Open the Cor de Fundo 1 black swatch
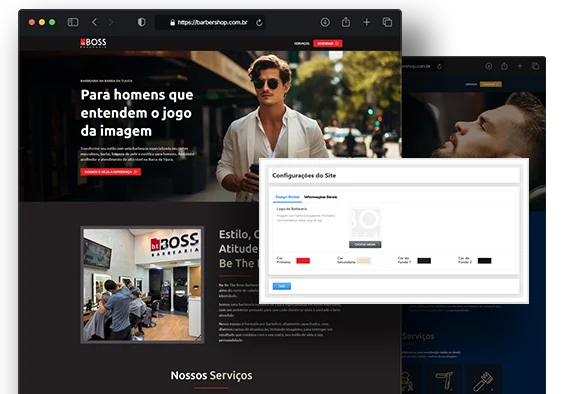This screenshot has width=564, height=394. click(x=424, y=261)
